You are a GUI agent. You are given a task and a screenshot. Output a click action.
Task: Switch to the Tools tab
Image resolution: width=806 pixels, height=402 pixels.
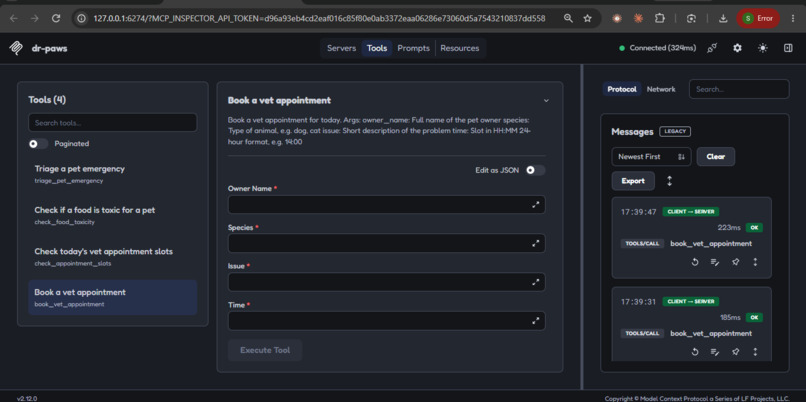[377, 48]
